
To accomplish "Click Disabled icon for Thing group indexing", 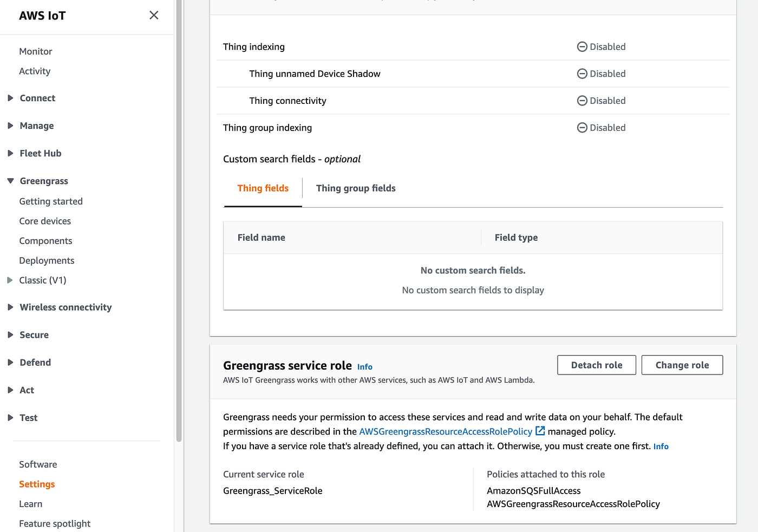I will [582, 128].
